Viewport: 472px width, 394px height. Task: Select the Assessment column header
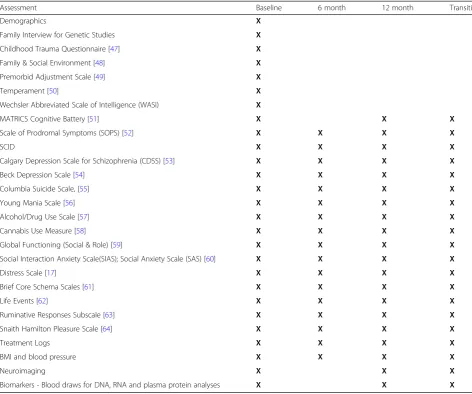tap(18, 8)
